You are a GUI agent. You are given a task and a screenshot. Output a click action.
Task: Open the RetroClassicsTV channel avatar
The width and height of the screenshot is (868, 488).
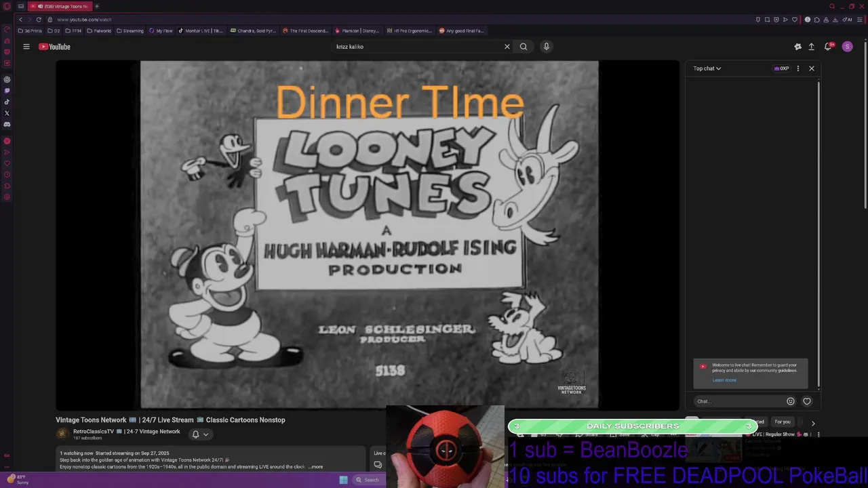(x=62, y=434)
